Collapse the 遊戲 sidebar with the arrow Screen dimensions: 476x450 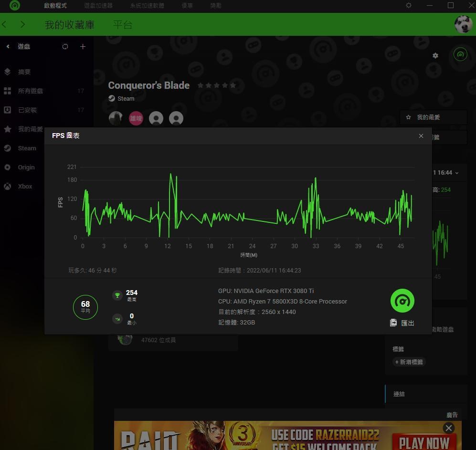pos(8,46)
